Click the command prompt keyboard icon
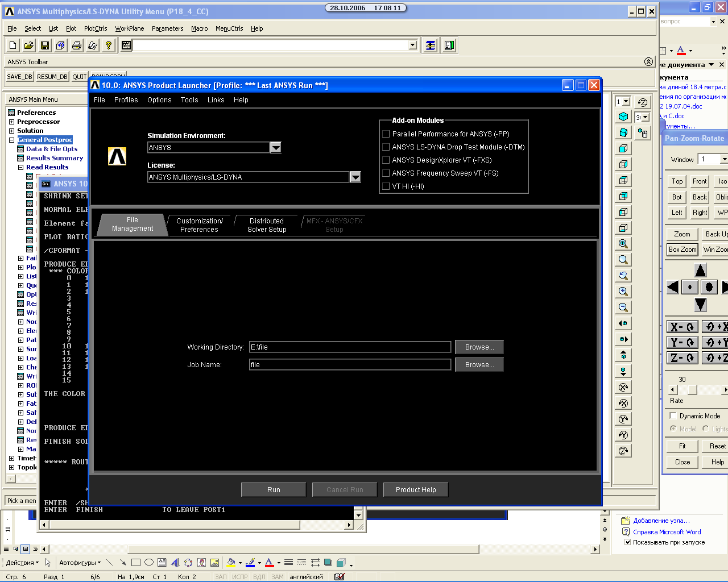 [126, 45]
